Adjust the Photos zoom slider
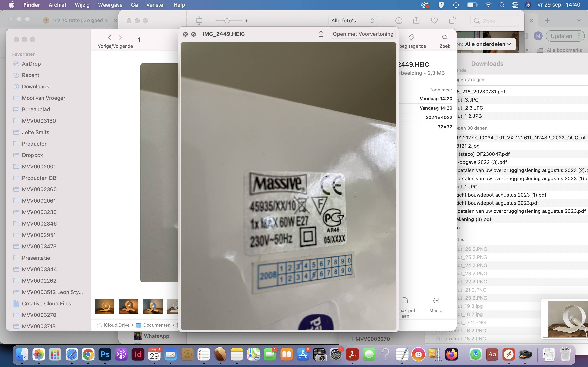Image resolution: width=588 pixels, height=367 pixels. click(227, 21)
